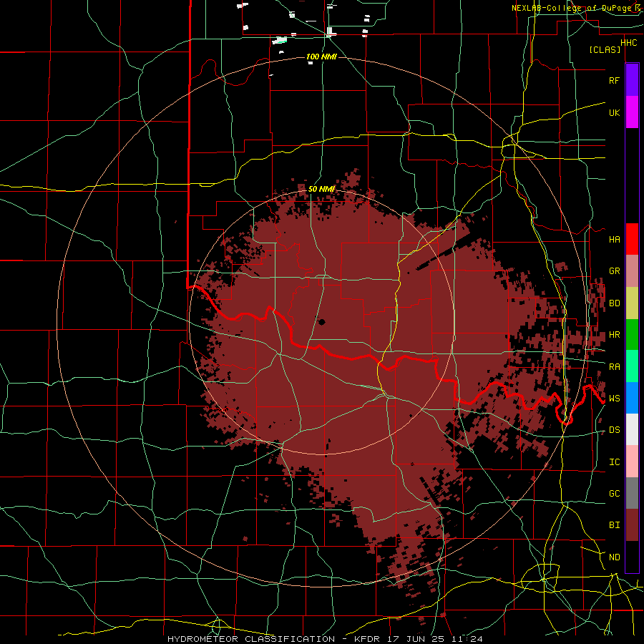This screenshot has height=644, width=644.
Task: Select the IC light pink legend swatch
Action: click(x=632, y=462)
